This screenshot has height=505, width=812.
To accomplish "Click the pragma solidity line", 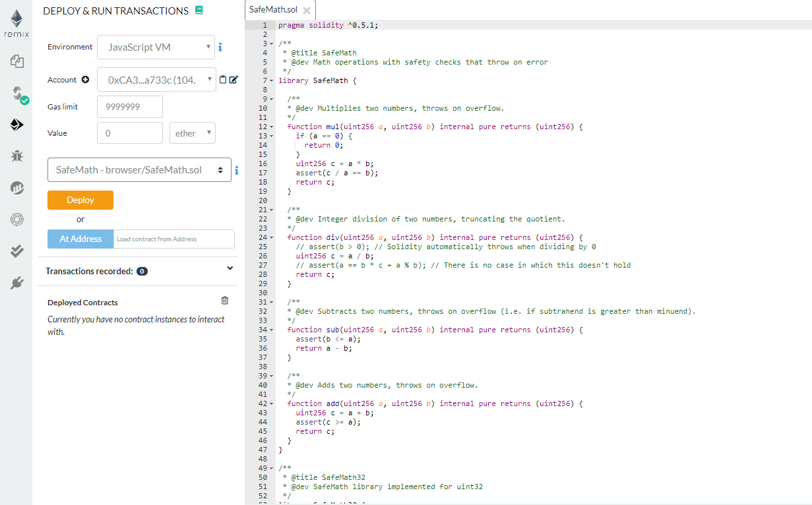I will pos(328,25).
